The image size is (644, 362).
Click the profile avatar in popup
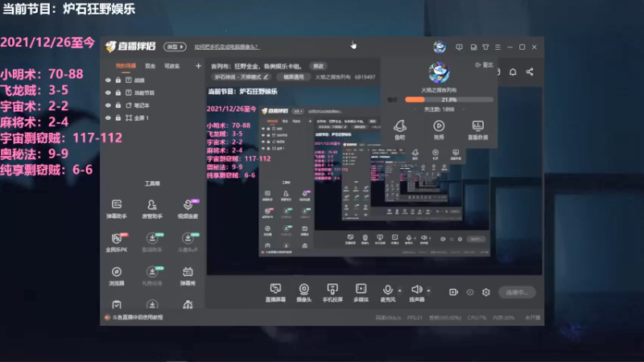pyautogui.click(x=439, y=72)
